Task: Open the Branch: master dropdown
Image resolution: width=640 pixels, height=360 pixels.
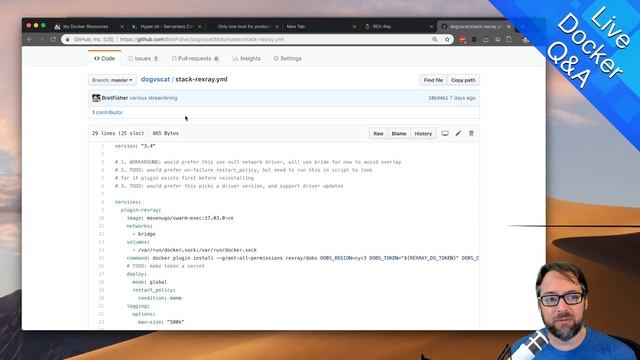Action: [x=112, y=80]
